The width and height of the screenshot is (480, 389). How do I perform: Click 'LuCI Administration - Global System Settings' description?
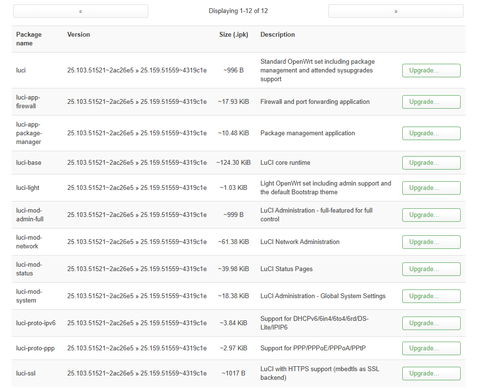tap(323, 296)
